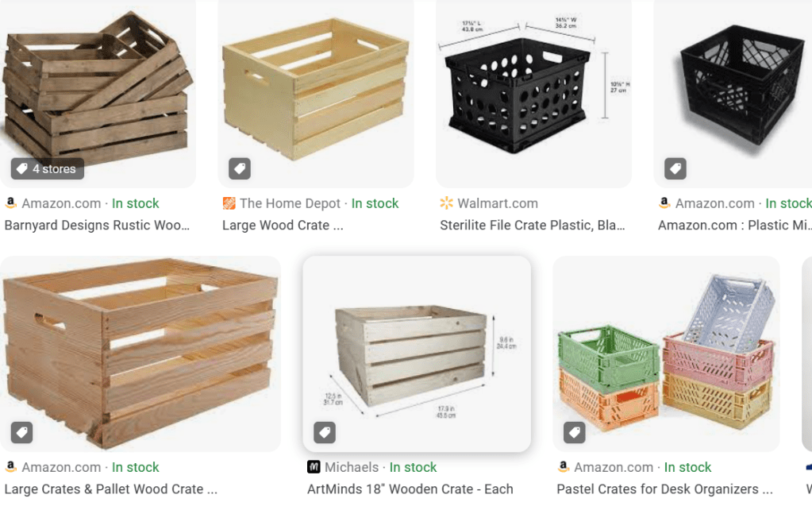Click the price tag icon on Home Depot crate
Image resolution: width=812 pixels, height=506 pixels.
[x=240, y=168]
